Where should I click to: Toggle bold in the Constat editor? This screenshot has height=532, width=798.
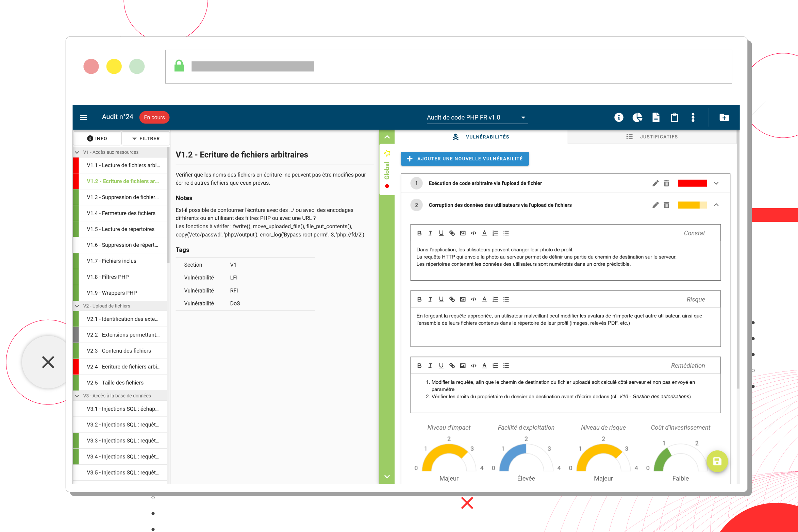pyautogui.click(x=419, y=233)
